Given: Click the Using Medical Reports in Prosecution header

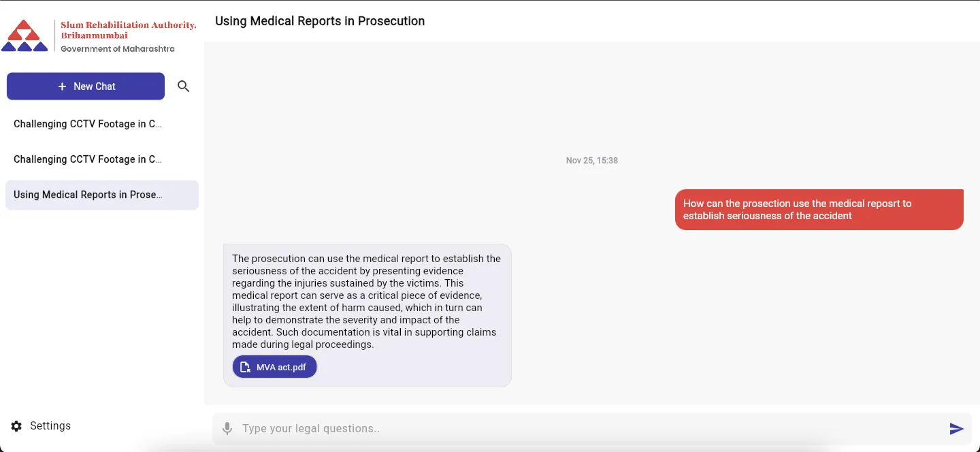Looking at the screenshot, I should point(320,21).
